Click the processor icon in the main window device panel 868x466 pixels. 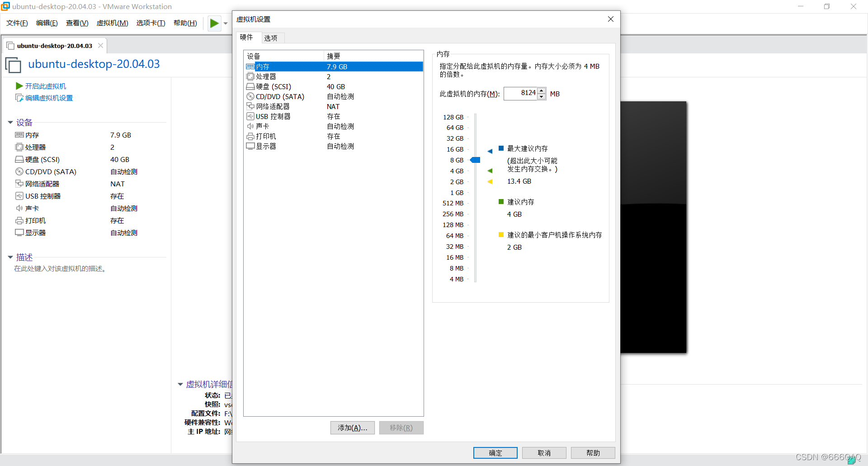19,147
